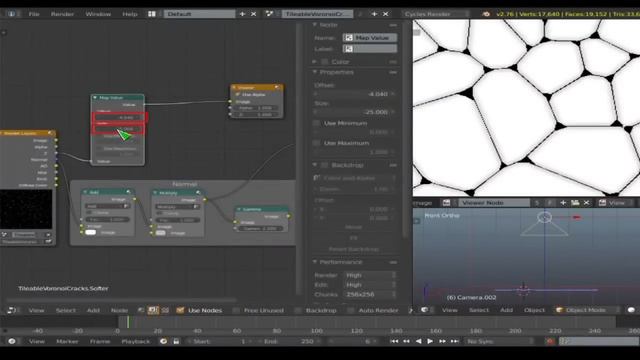Jump to the last frame
The width and height of the screenshot is (640, 360).
click(454, 341)
